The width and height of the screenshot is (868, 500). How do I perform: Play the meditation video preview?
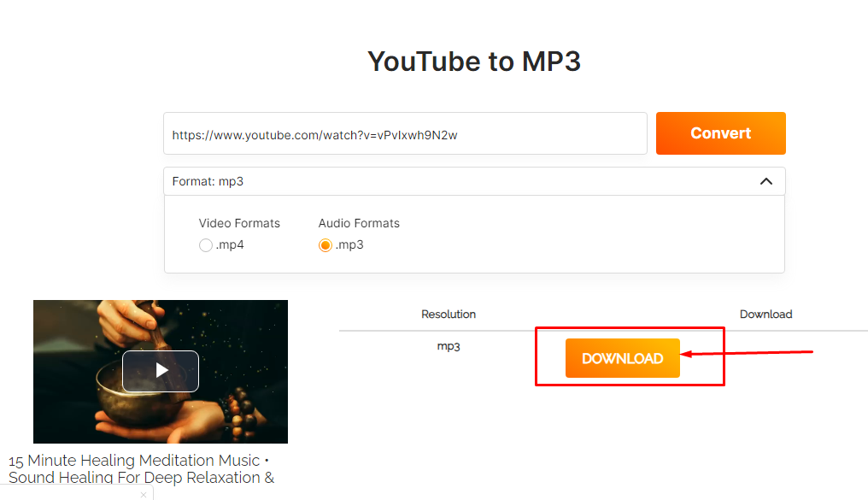tap(161, 371)
